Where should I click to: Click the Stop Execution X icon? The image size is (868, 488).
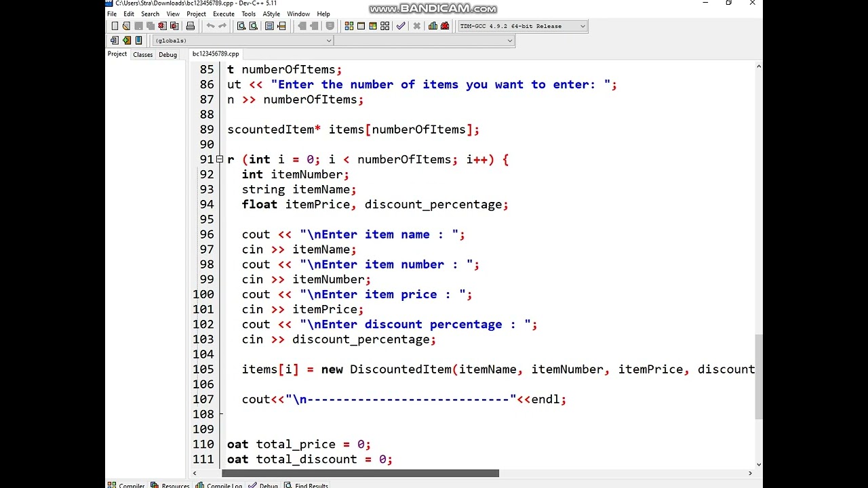tap(417, 26)
